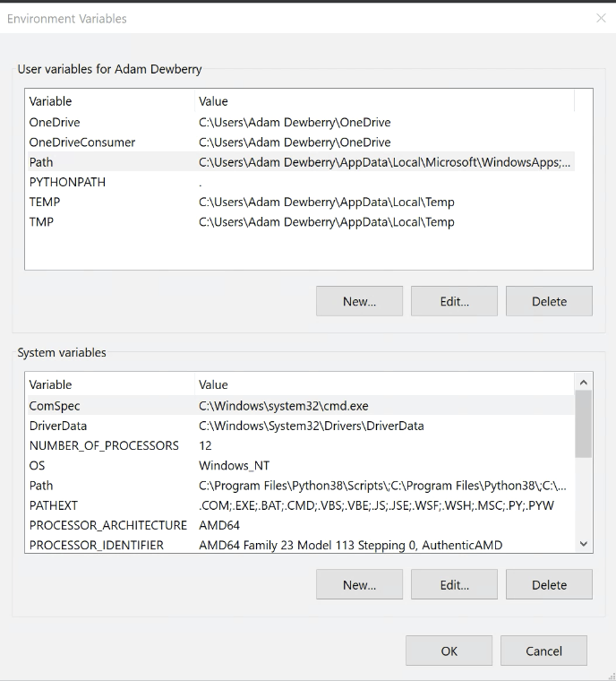Click New... under User variables
616x681 pixels.
pos(359,301)
